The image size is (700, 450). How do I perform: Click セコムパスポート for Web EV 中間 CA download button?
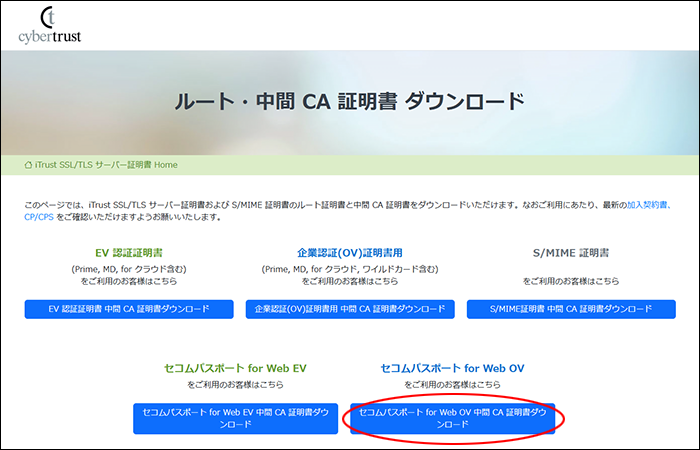[x=235, y=418]
